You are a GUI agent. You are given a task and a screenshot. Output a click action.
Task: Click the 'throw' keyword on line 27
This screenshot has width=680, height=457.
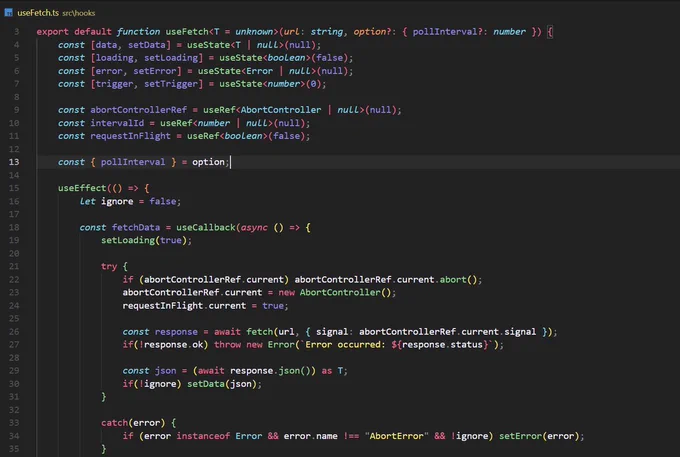(227, 345)
